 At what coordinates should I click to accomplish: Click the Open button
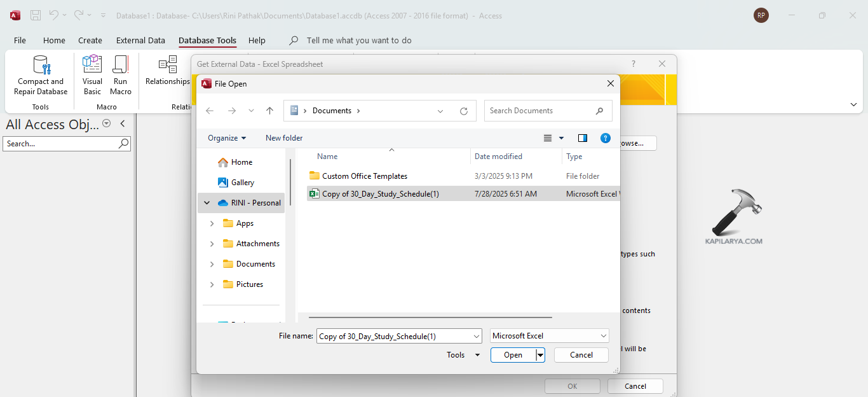[513, 355]
